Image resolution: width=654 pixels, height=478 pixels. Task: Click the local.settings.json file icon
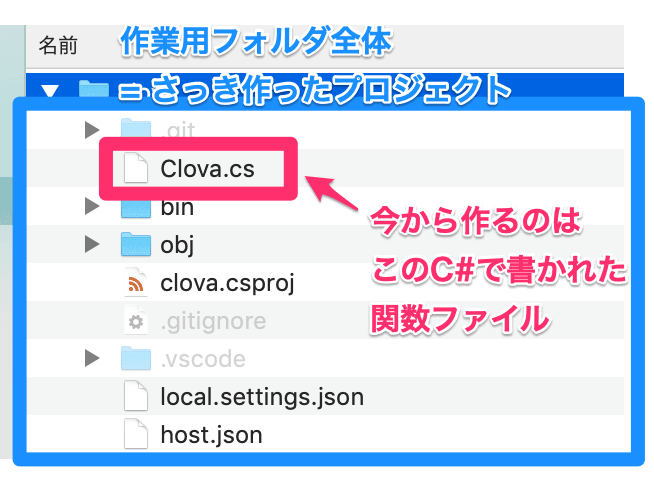point(135,397)
